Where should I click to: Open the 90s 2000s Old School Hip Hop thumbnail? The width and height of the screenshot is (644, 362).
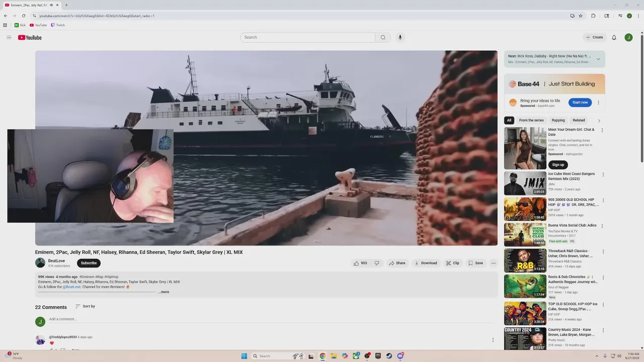pyautogui.click(x=525, y=209)
